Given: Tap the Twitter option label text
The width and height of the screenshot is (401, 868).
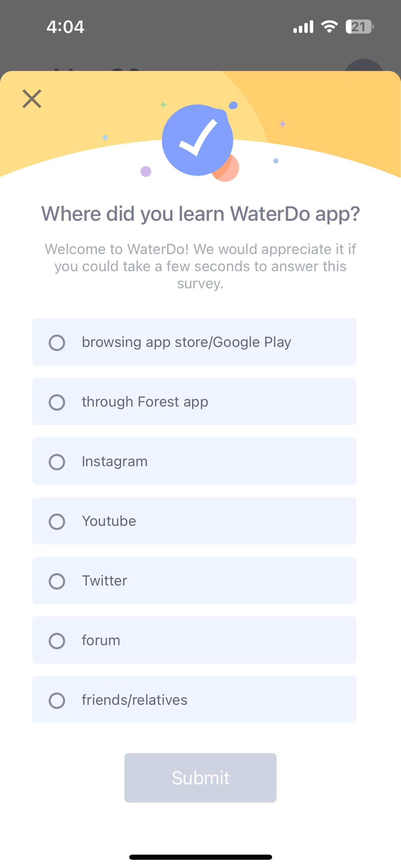Looking at the screenshot, I should coord(105,581).
